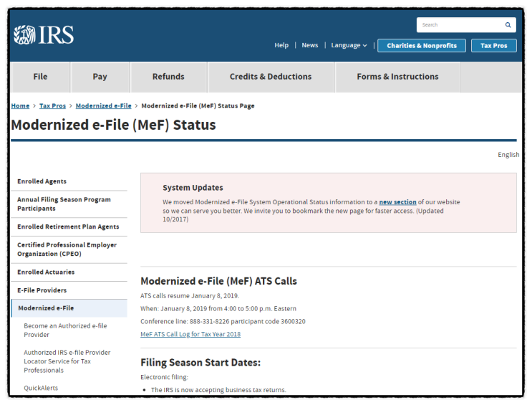This screenshot has width=532, height=405.
Task: Open Certified Professional Employer Organization item
Action: click(69, 249)
